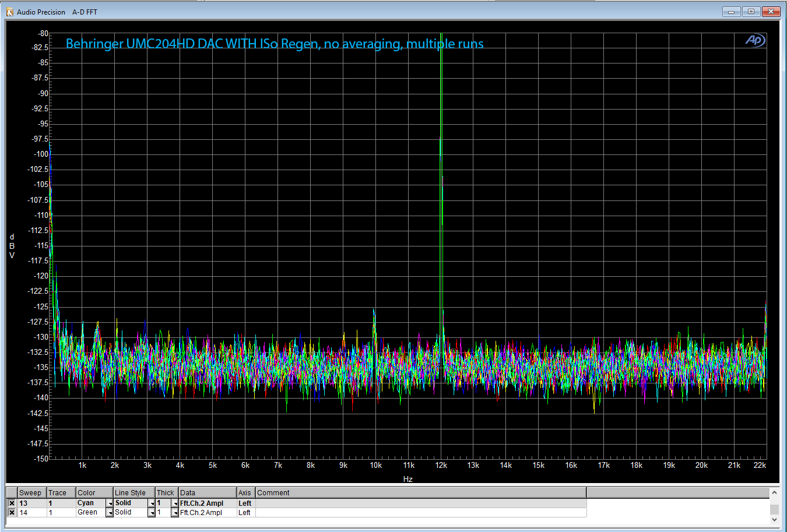Click the graph title 'Behringer UMC204HD DAC WITH ISo Regen'
787x532 pixels.
192,44
